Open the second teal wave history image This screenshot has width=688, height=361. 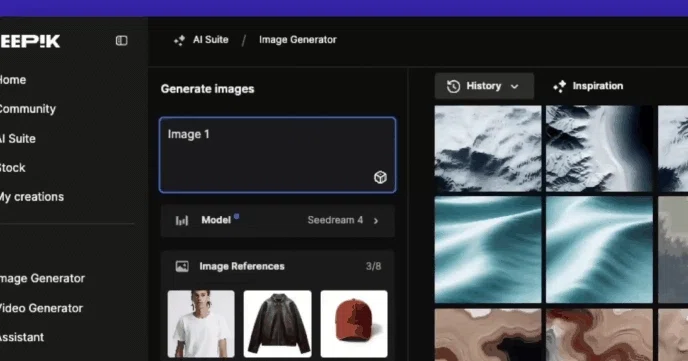[x=599, y=250]
